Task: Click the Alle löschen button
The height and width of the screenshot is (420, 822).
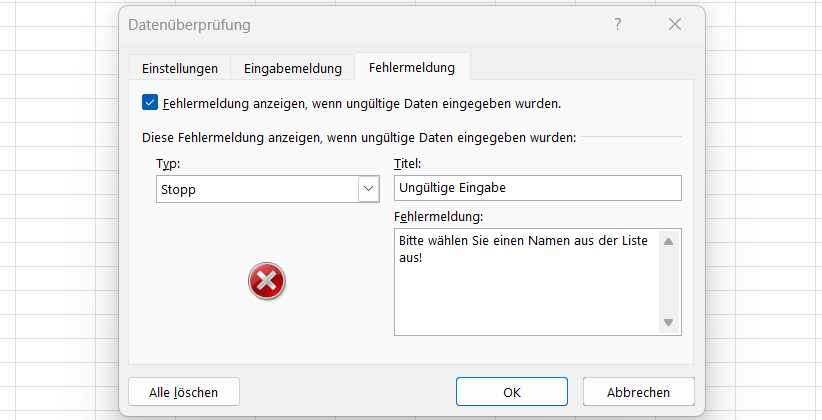Action: click(x=183, y=392)
